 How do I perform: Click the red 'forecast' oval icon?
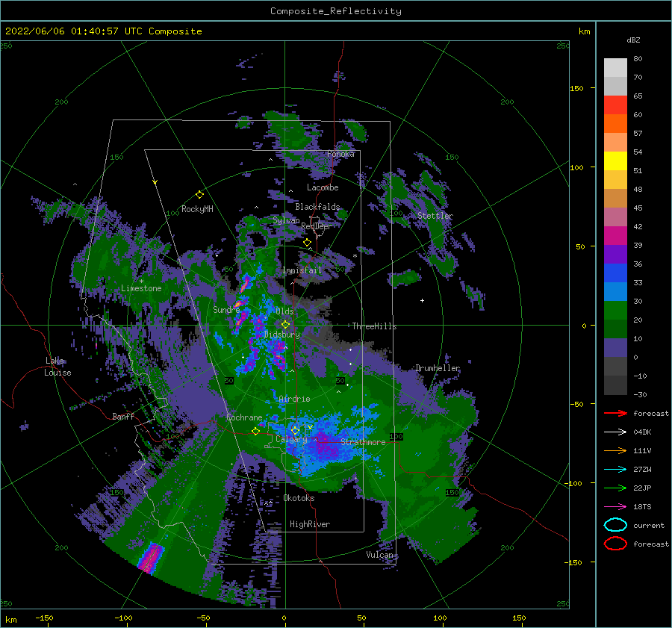(x=615, y=544)
